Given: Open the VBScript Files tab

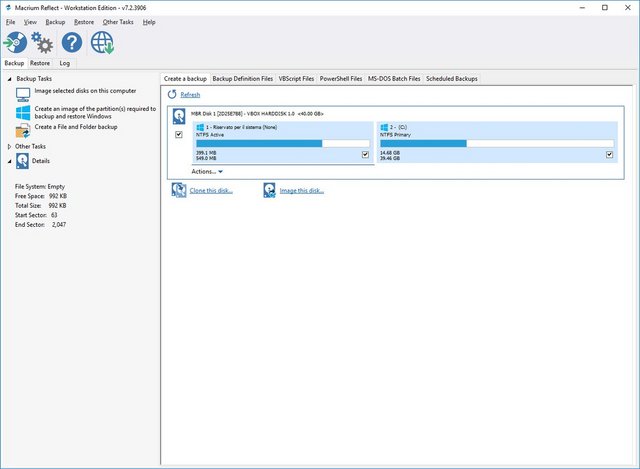Looking at the screenshot, I should tap(296, 79).
